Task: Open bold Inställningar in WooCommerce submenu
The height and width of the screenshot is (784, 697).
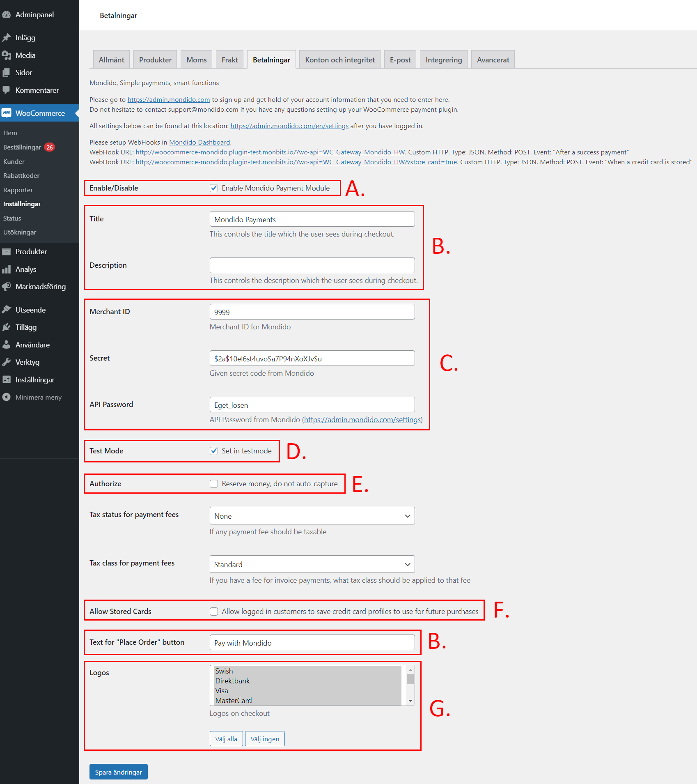Action: [x=22, y=204]
